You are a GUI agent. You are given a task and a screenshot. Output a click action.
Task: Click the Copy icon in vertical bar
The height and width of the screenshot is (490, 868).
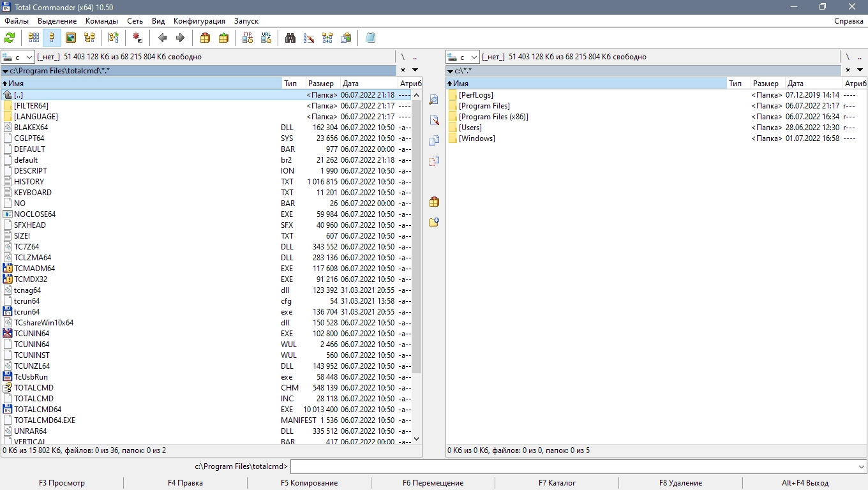click(434, 140)
